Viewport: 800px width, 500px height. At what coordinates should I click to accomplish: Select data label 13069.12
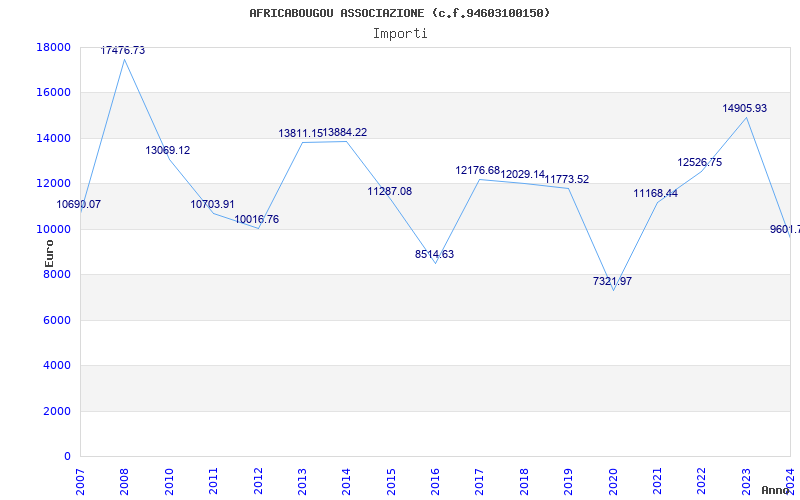(x=168, y=151)
